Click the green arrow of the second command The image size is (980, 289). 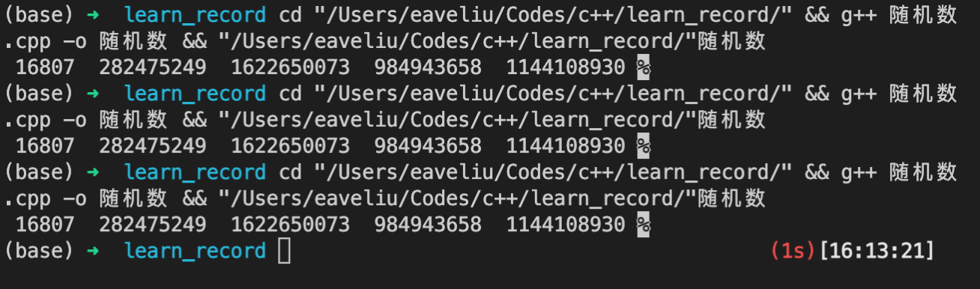point(93,94)
